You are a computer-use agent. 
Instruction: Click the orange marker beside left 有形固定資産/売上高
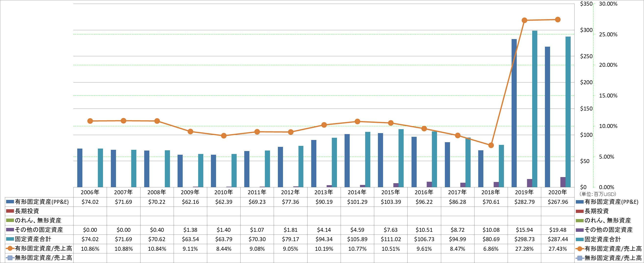[x=10, y=248]
